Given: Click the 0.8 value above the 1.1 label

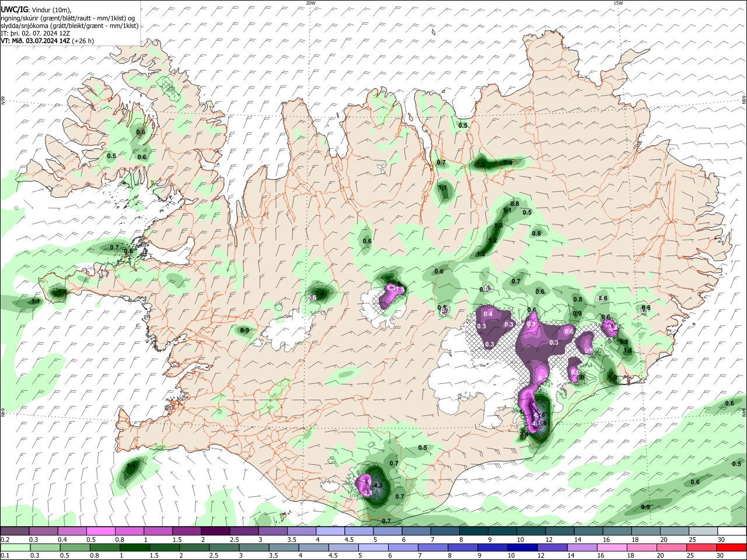Looking at the screenshot, I should [515, 204].
